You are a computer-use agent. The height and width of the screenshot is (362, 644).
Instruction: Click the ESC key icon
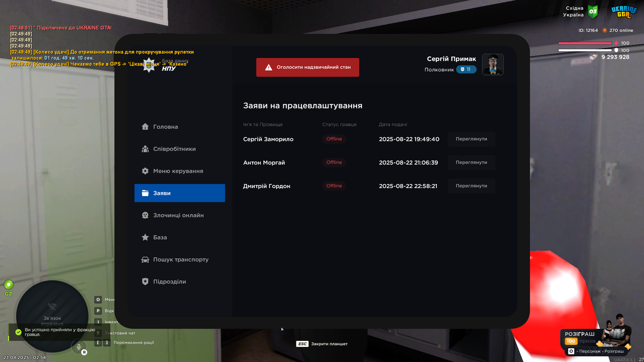302,344
